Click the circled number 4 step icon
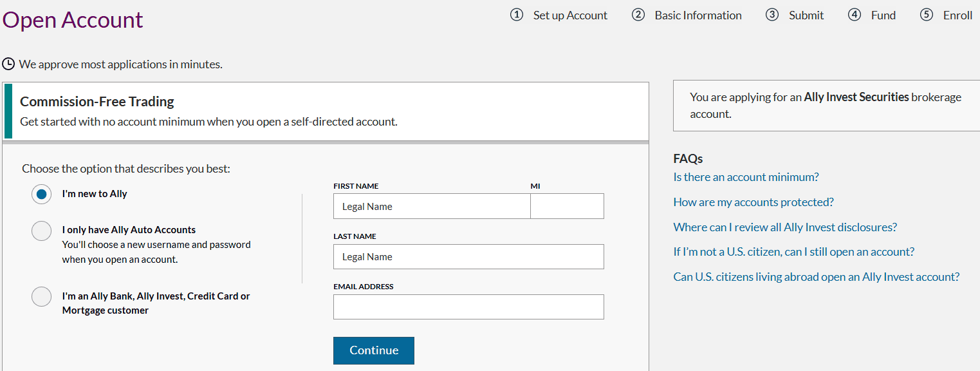This screenshot has height=371, width=980. [855, 14]
